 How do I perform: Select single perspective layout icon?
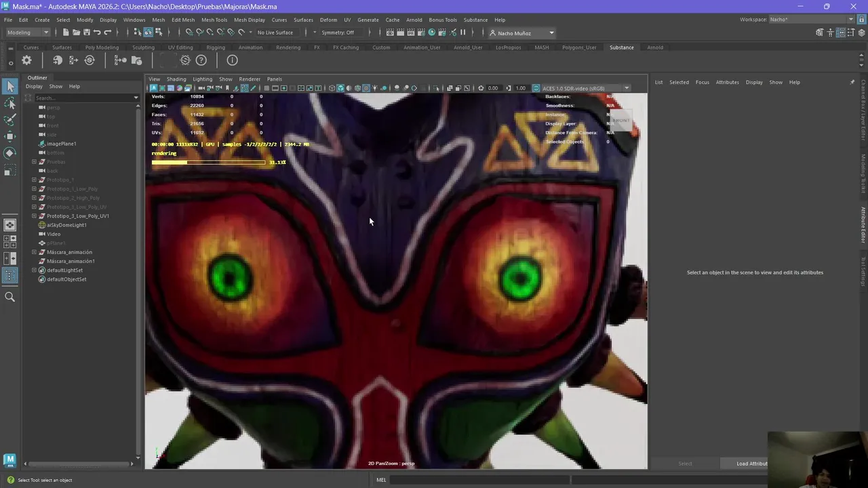pos(9,225)
